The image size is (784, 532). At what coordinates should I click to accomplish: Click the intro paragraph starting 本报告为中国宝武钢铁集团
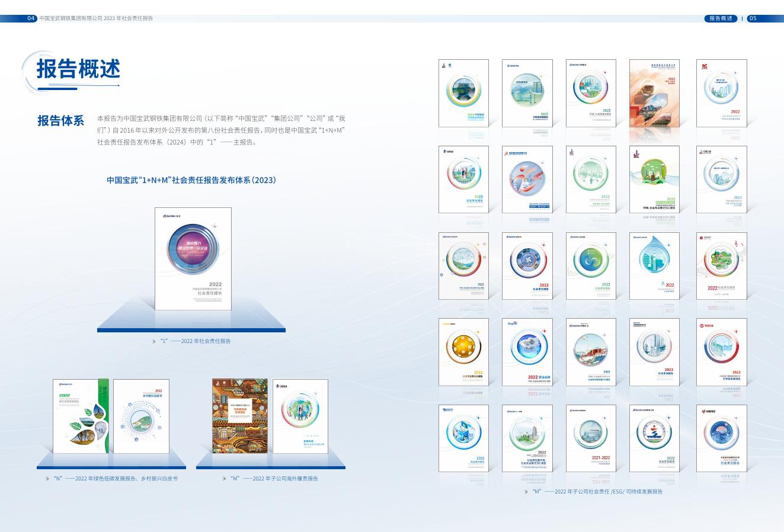pos(221,130)
